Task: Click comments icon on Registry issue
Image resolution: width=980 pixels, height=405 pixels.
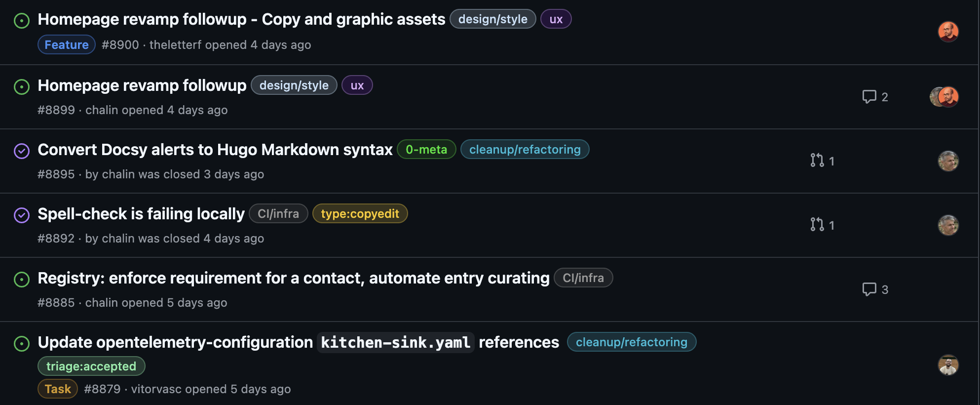Action: coord(869,289)
